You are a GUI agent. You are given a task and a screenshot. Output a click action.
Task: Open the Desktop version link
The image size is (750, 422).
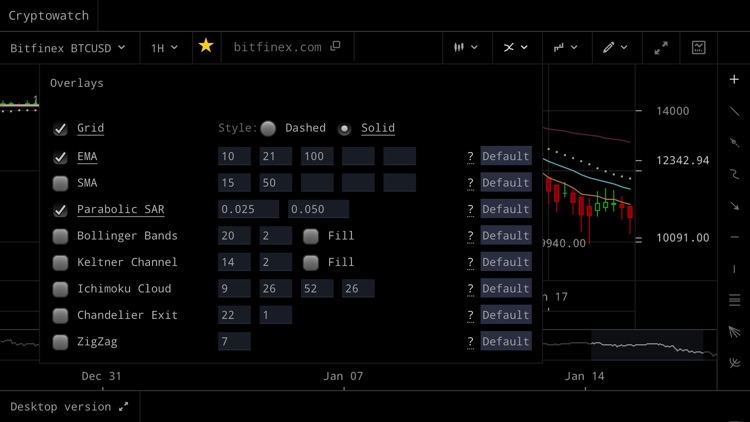click(69, 407)
